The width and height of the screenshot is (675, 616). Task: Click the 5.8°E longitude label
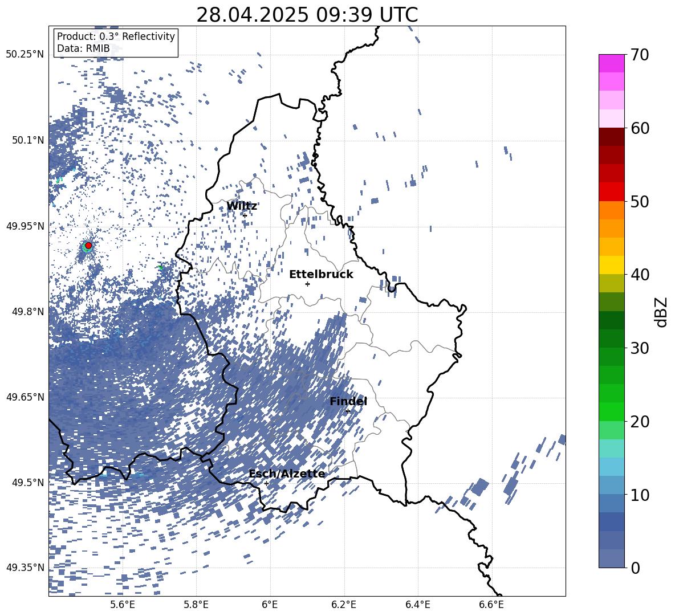coord(196,605)
